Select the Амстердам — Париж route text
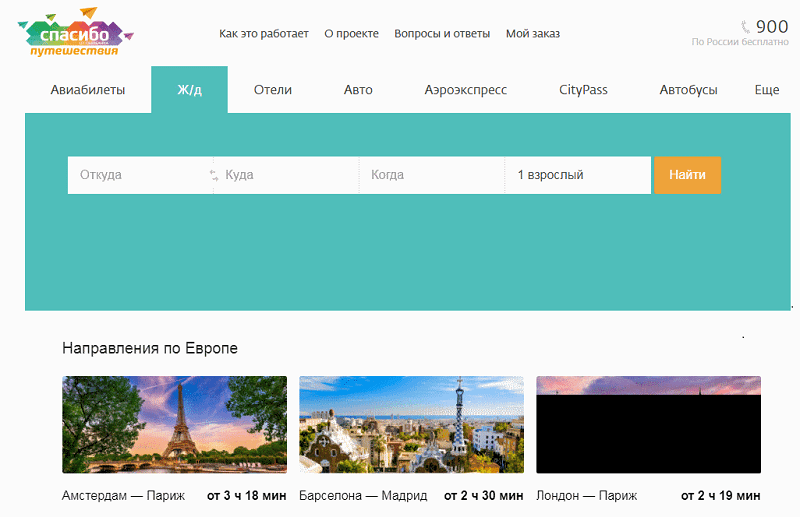 pyautogui.click(x=123, y=496)
